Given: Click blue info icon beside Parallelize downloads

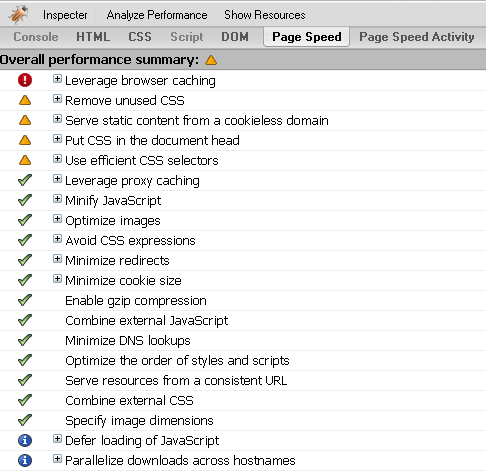Looking at the screenshot, I should tap(25, 460).
